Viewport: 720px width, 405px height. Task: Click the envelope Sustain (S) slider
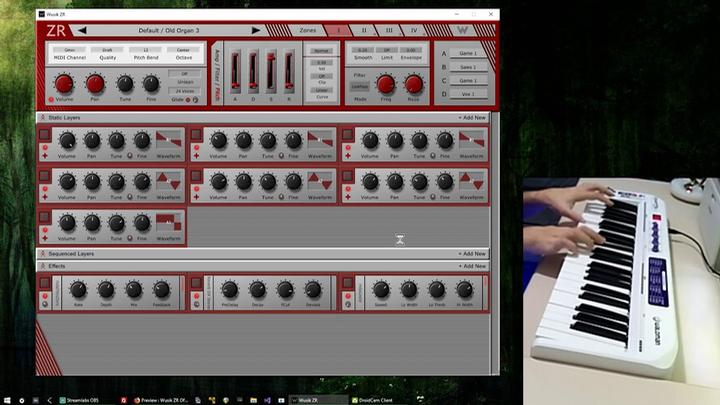click(x=271, y=70)
